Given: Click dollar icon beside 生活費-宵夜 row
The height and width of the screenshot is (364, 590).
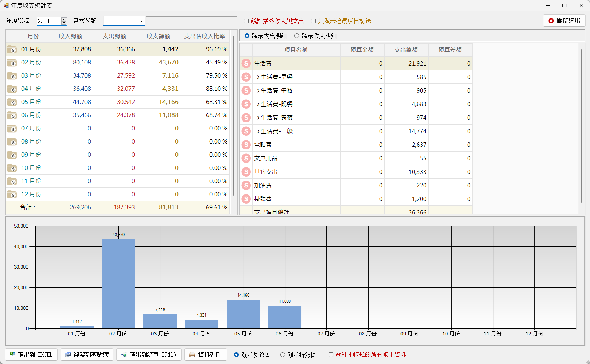Looking at the screenshot, I should coord(246,118).
